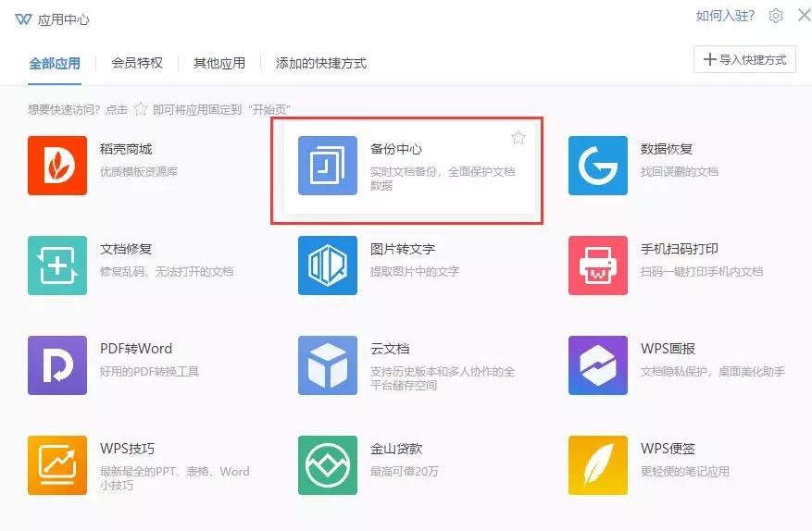This screenshot has width=812, height=531.
Task: Click the WPS logo in title bar
Action: pyautogui.click(x=23, y=19)
